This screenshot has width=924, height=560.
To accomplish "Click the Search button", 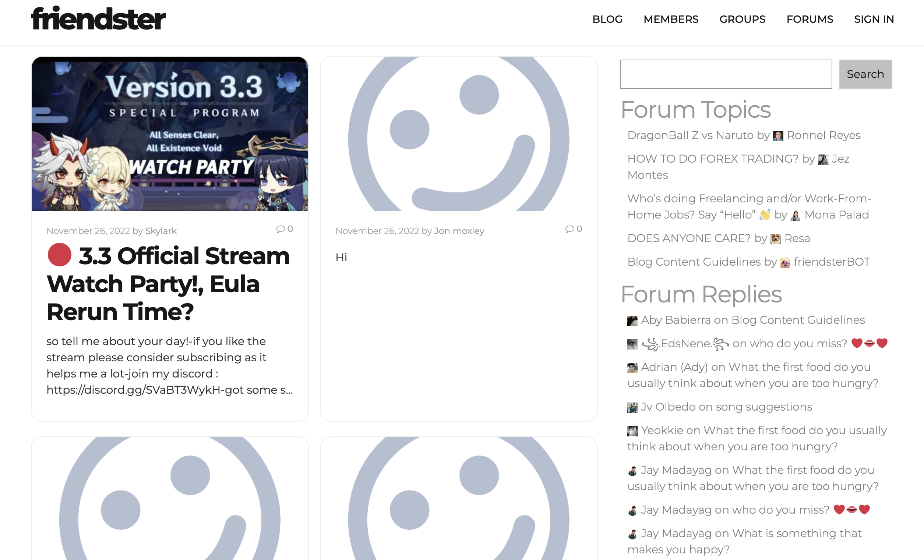I will pos(865,74).
